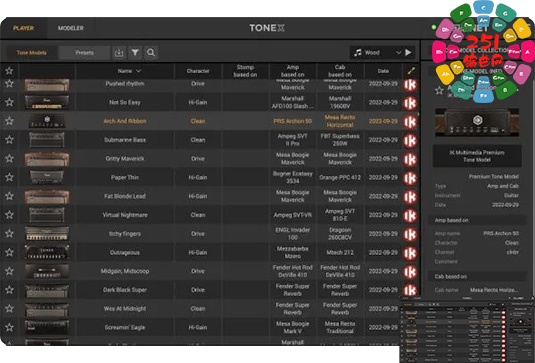Favorite the tone in the info panel
The height and width of the screenshot is (363, 535).
click(439, 90)
